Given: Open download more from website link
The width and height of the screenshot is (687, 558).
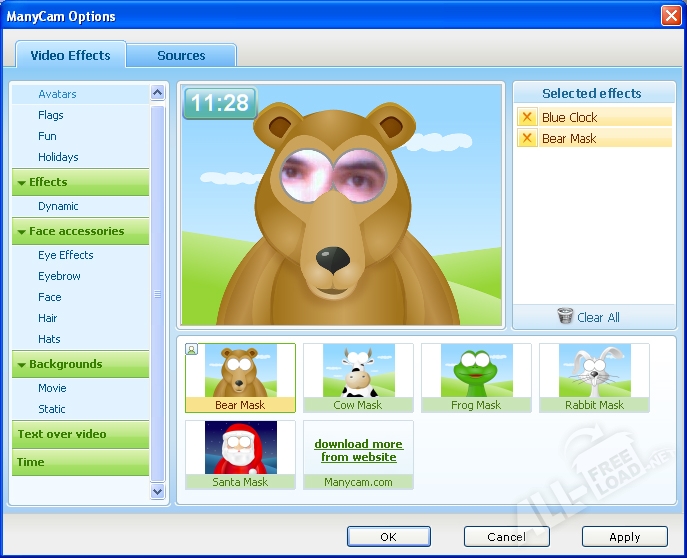Looking at the screenshot, I should [358, 450].
